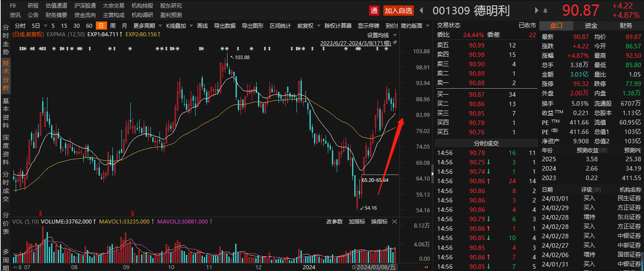Open F9 menu item
Screen dimensions: 644x271
[13, 6]
